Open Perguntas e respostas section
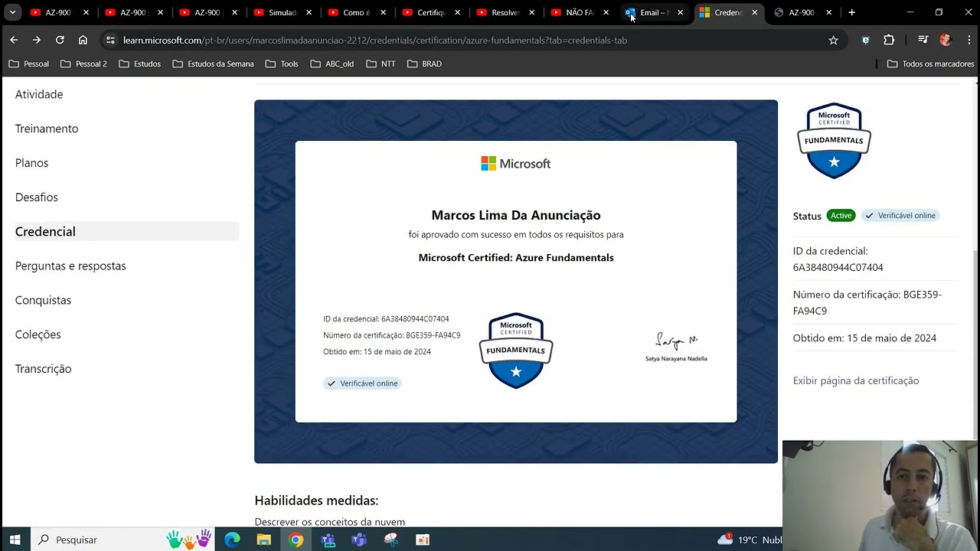The height and width of the screenshot is (551, 980). [70, 266]
